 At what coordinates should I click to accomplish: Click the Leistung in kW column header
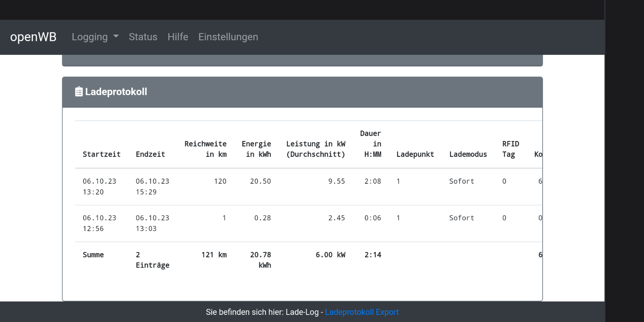[316, 149]
